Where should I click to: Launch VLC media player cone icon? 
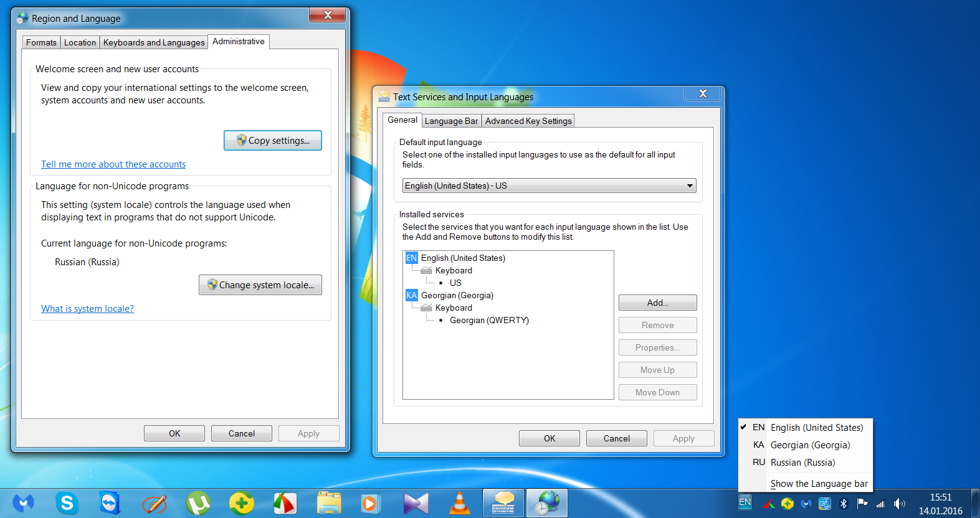460,503
